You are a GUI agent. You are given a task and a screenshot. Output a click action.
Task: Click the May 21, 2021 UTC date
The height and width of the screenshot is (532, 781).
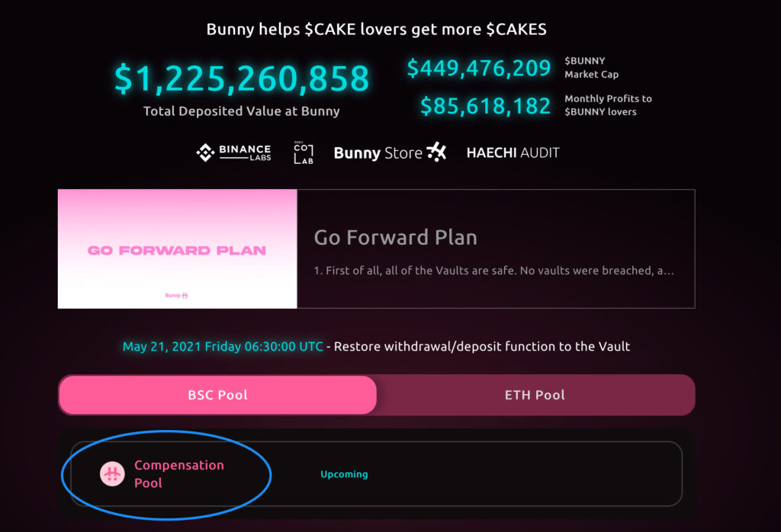tap(223, 346)
